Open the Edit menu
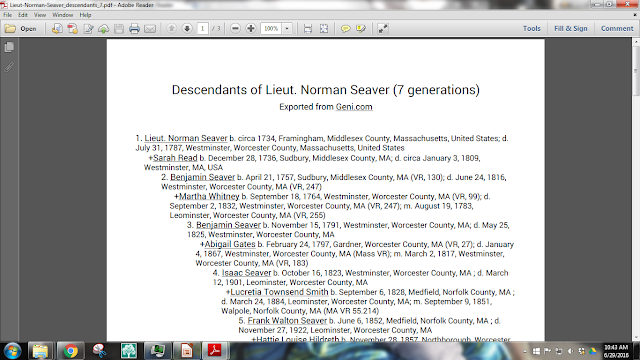The height and width of the screenshot is (360, 640). click(23, 15)
